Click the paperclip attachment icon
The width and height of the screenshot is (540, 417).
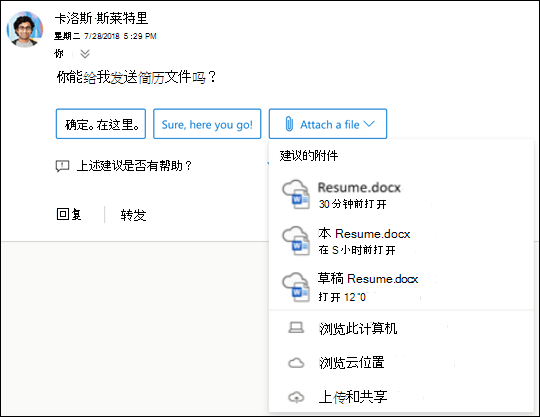pyautogui.click(x=289, y=124)
